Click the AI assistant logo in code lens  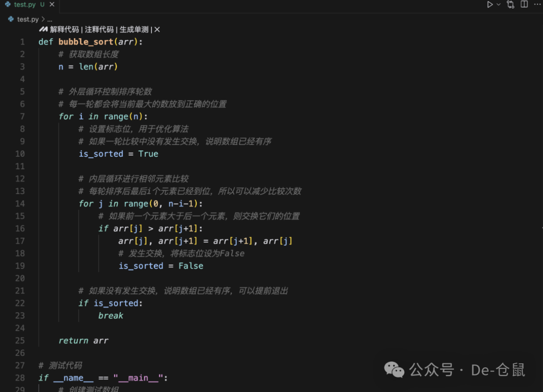click(43, 30)
